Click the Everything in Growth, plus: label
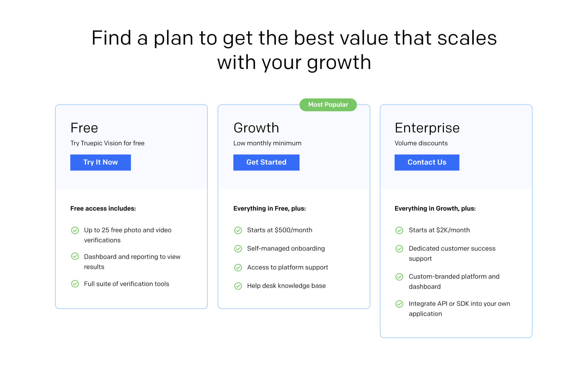This screenshot has height=366, width=588. click(x=435, y=208)
